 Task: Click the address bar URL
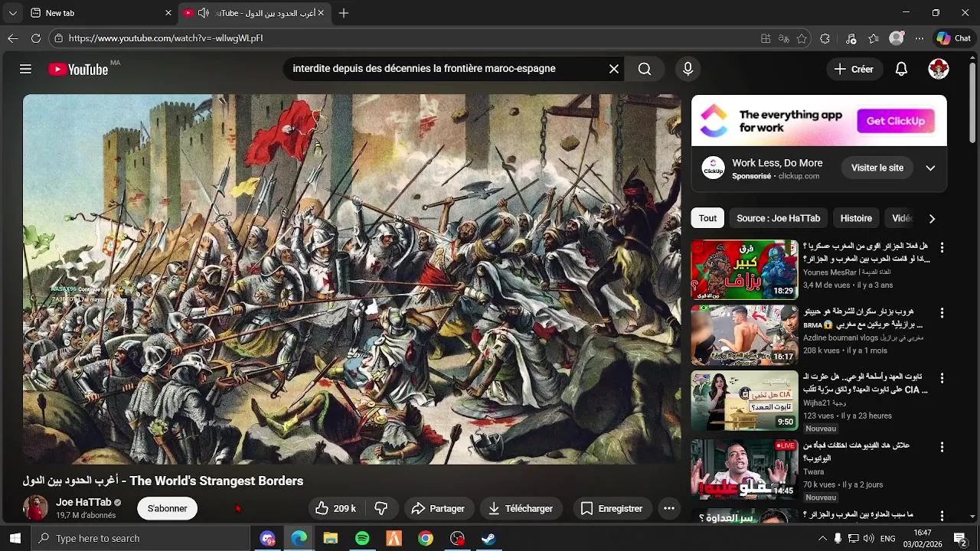pos(165,38)
